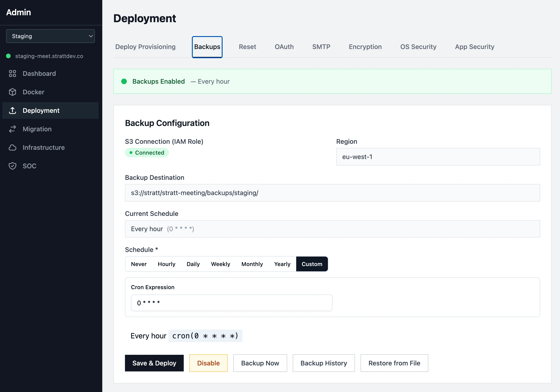Go to the OS Security tab

tap(418, 47)
